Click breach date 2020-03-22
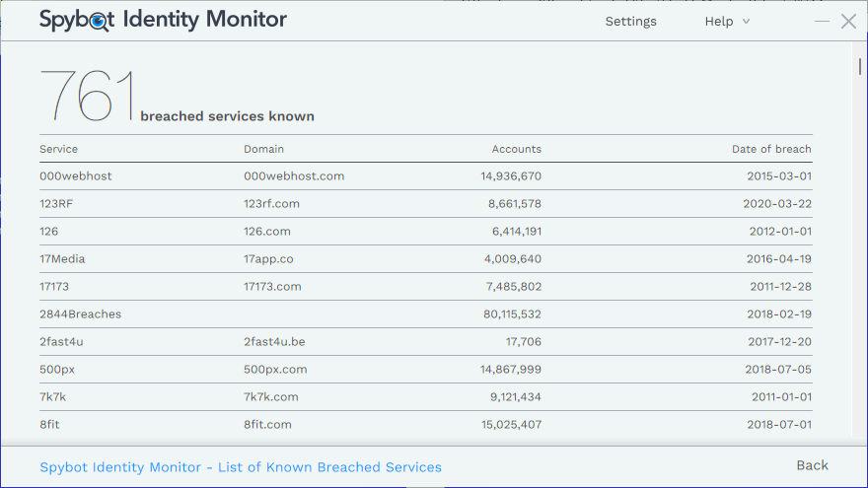868x488 pixels. tap(777, 204)
